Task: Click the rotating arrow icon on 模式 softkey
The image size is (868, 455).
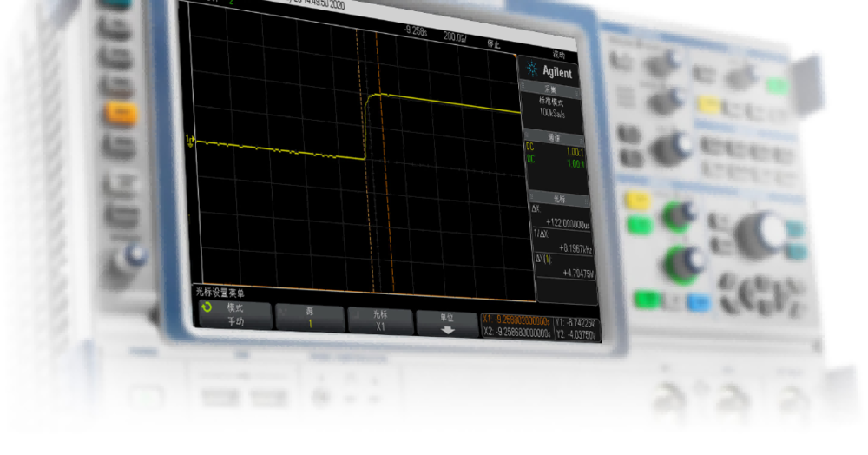Action: click(207, 308)
